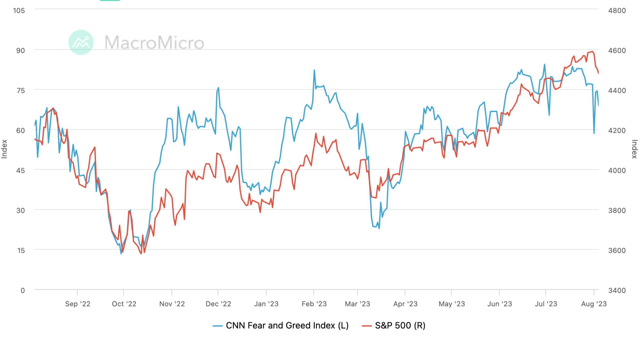Image resolution: width=644 pixels, height=341 pixels.
Task: Select the Sep '22 axis label
Action: 78,304
